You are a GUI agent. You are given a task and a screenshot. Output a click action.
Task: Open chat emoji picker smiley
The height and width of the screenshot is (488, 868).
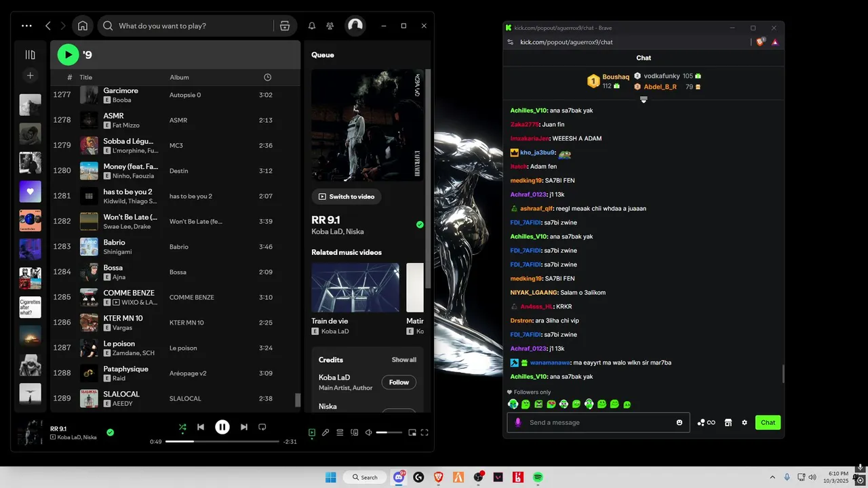[679, 422]
